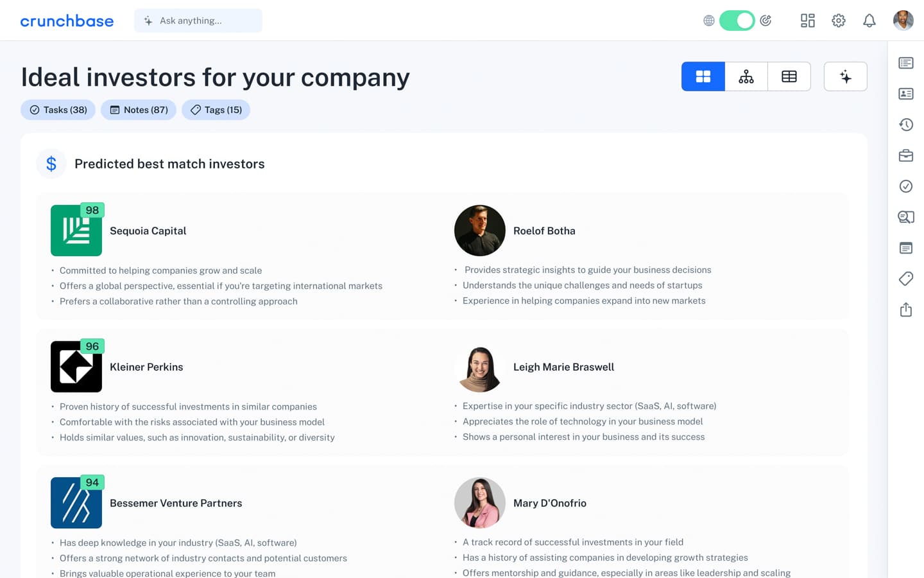Open the Tags (15) chip
The image size is (924, 578).
pyautogui.click(x=216, y=110)
